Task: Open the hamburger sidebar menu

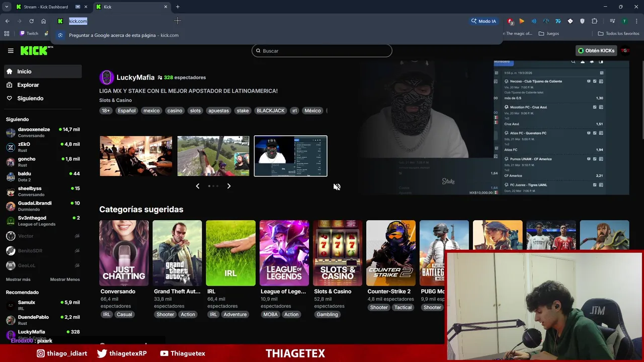Action: (11, 51)
